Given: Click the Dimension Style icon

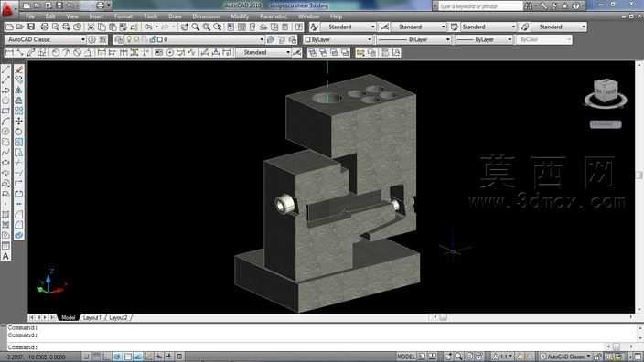Looking at the screenshot, I should point(384,27).
